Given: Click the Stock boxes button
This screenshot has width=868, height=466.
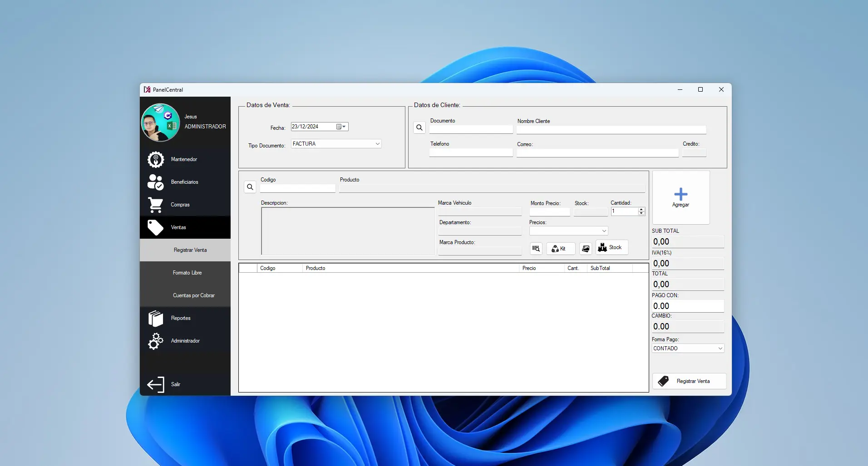Looking at the screenshot, I should click(612, 247).
